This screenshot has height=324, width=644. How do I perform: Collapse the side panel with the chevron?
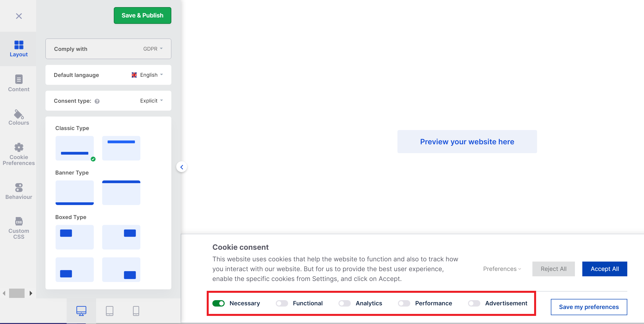coord(182,167)
